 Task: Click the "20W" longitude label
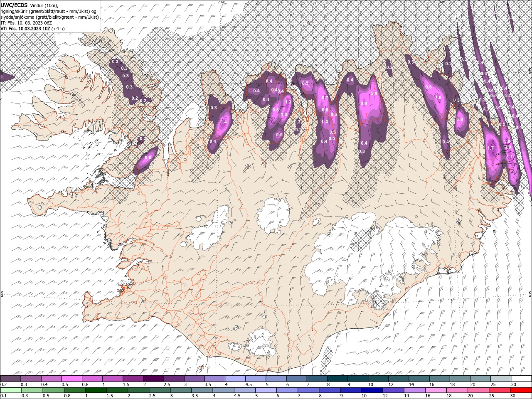[x=221, y=2]
